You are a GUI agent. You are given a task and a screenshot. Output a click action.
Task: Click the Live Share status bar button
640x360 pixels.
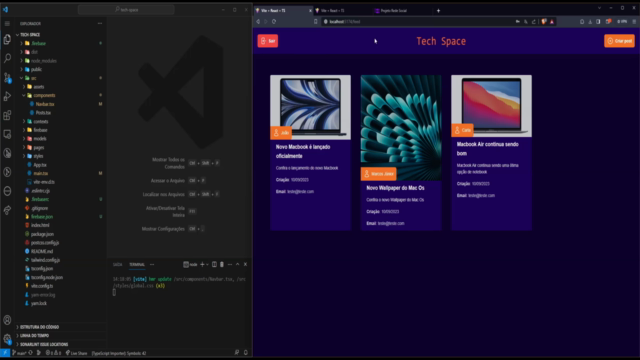click(76, 353)
